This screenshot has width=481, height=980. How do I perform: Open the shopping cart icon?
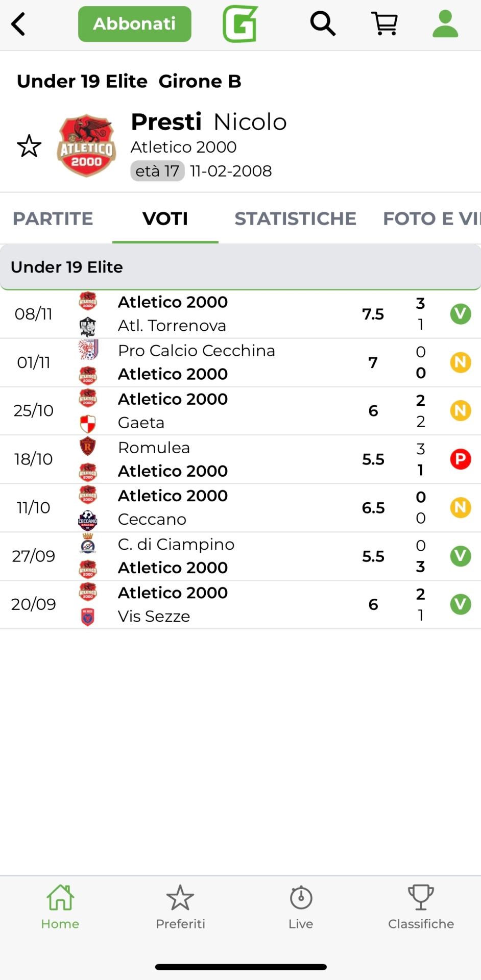tap(385, 24)
